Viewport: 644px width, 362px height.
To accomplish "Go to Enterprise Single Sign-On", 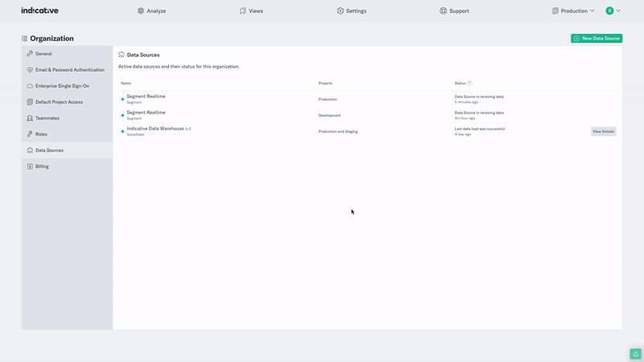I will coord(68,86).
